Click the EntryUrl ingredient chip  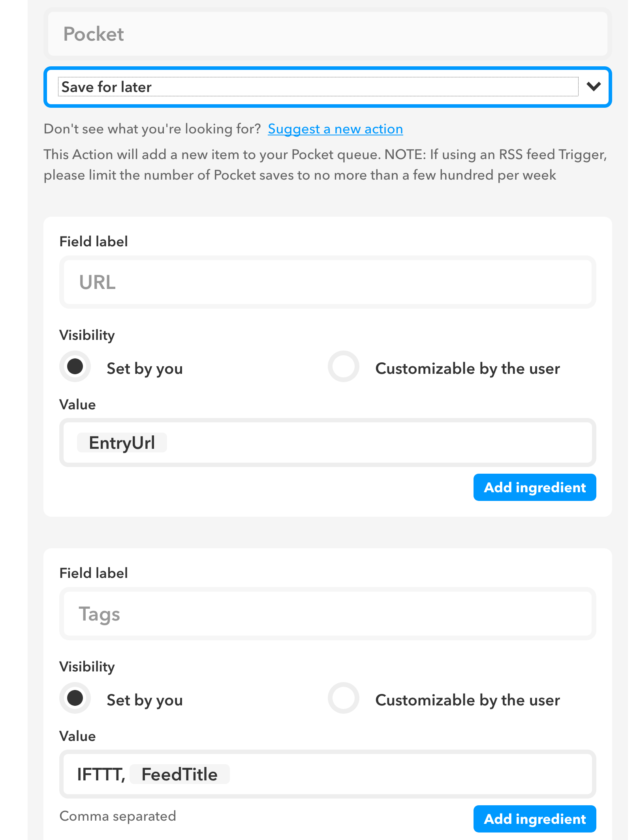pyautogui.click(x=122, y=443)
